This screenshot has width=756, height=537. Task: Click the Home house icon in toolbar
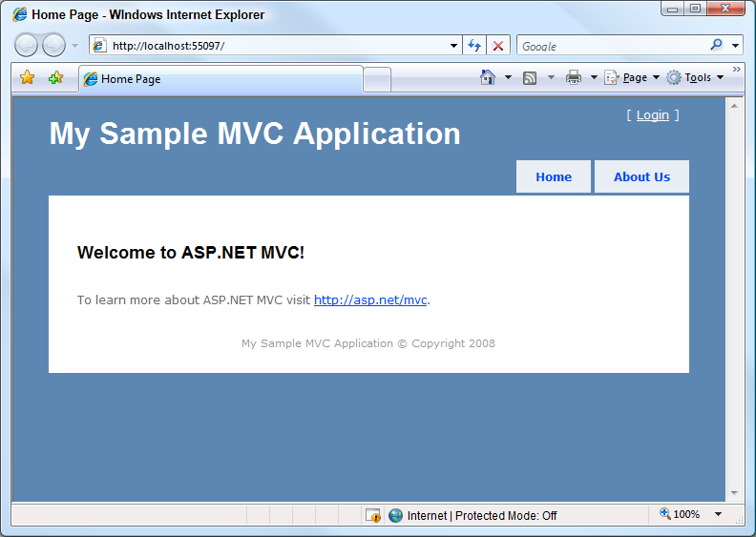(x=488, y=78)
